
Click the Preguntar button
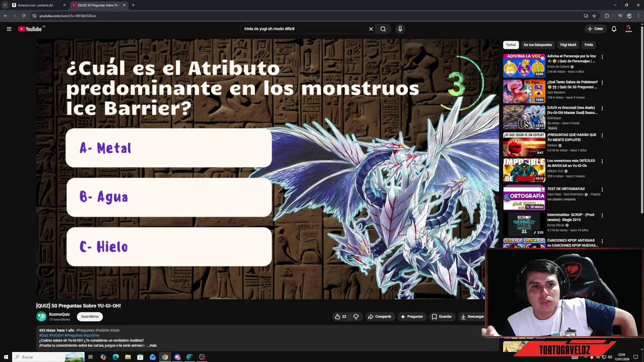pos(412,317)
